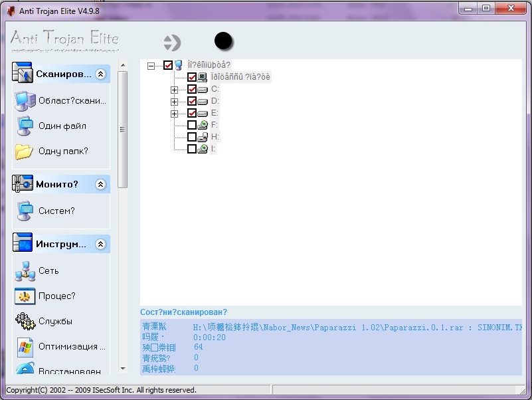Uncheck the C: drive checkbox
532x400 pixels.
(x=192, y=90)
